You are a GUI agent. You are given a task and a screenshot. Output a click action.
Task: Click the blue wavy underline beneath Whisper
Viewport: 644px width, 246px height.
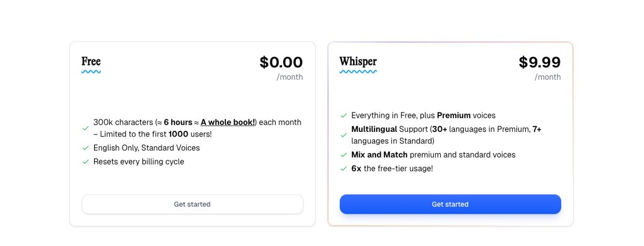click(x=358, y=71)
